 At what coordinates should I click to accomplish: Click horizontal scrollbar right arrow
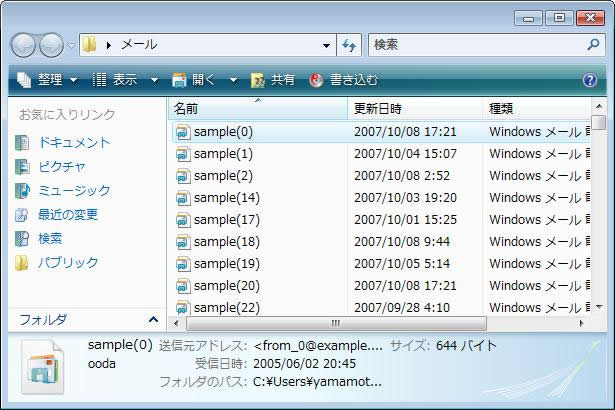point(581,323)
